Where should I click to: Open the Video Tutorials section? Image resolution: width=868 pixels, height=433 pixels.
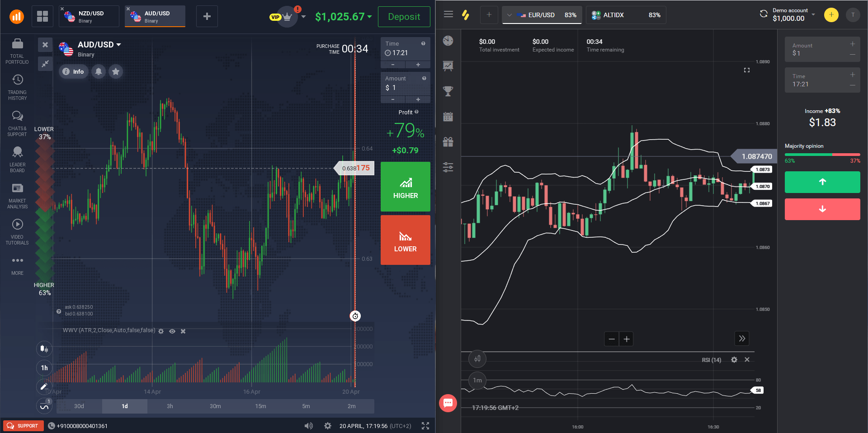pos(17,231)
